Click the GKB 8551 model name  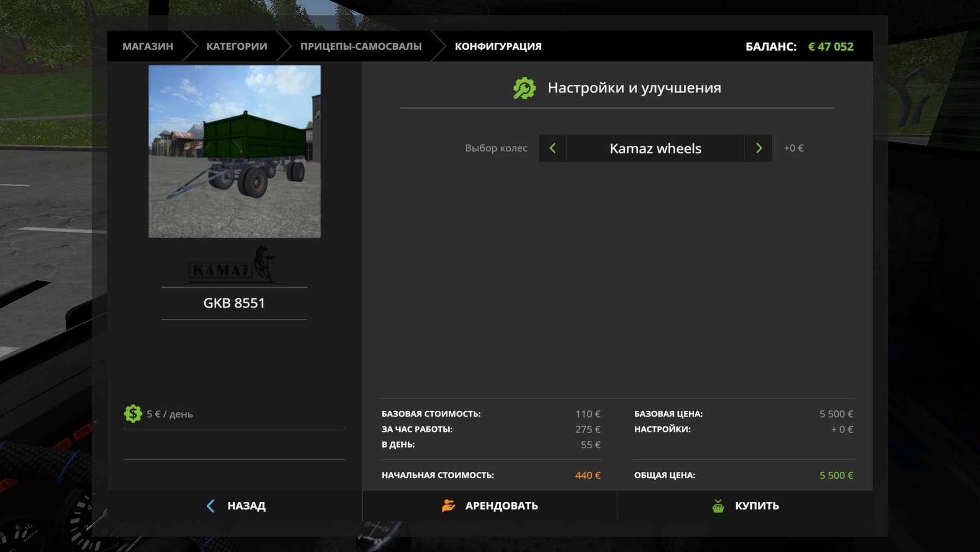click(234, 303)
